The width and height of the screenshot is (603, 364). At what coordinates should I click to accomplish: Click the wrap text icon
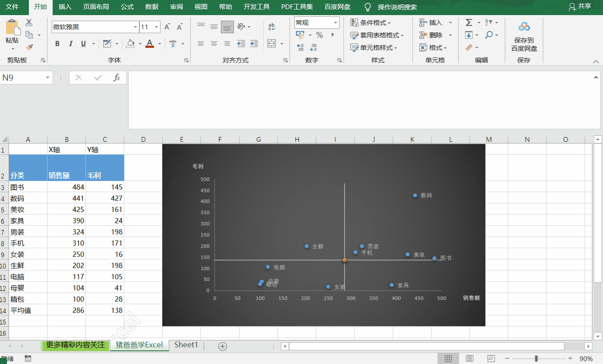(272, 27)
